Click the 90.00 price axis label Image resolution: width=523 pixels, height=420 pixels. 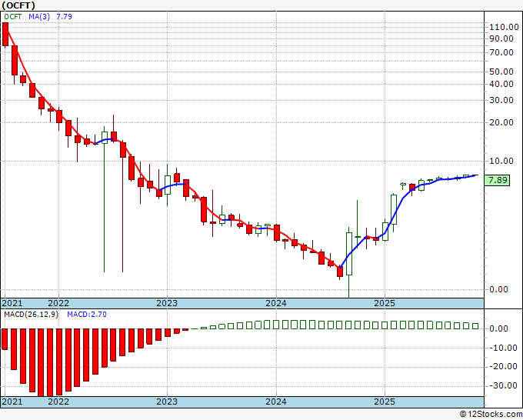pos(501,38)
